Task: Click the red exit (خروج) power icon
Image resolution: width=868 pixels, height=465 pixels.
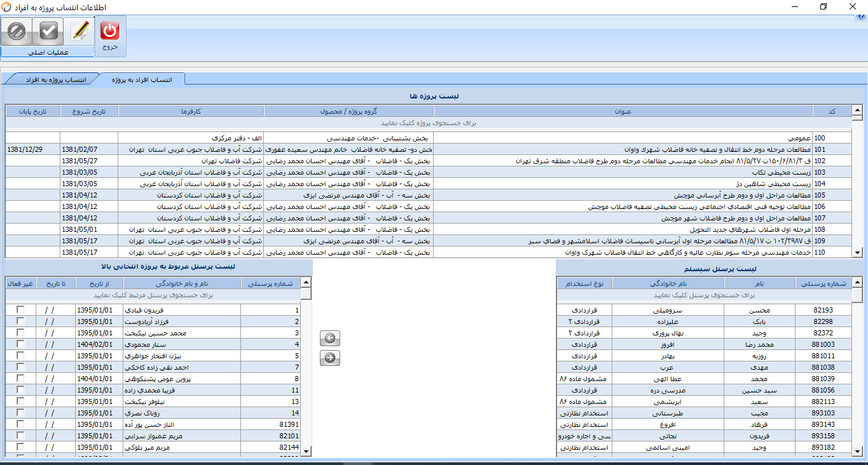Action: pyautogui.click(x=110, y=30)
